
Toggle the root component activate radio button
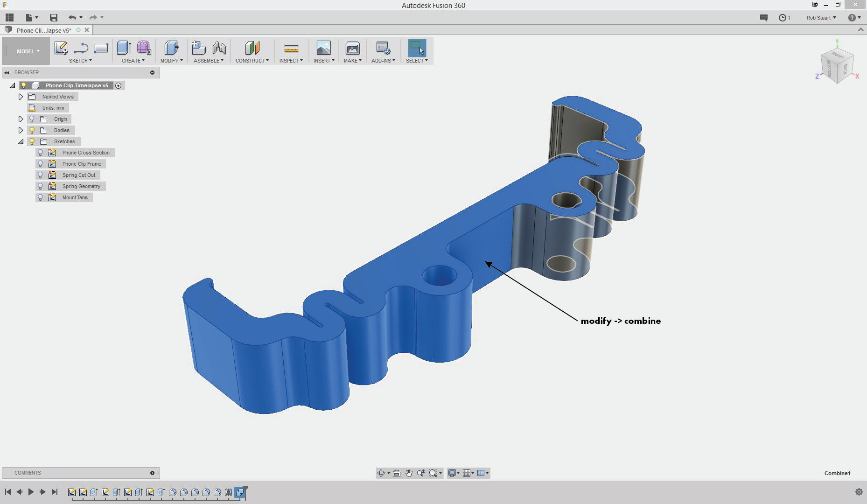tap(119, 85)
